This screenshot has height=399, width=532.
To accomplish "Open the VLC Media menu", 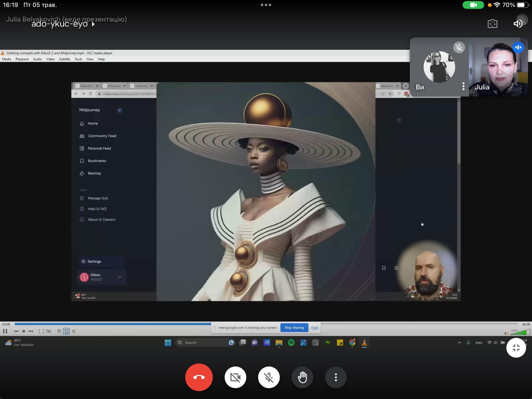I will 6,59.
